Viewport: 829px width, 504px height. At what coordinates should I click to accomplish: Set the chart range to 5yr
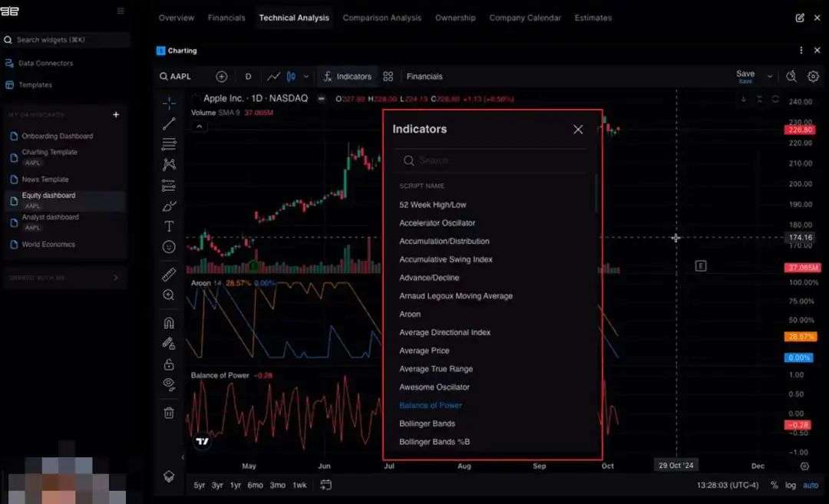tap(200, 485)
